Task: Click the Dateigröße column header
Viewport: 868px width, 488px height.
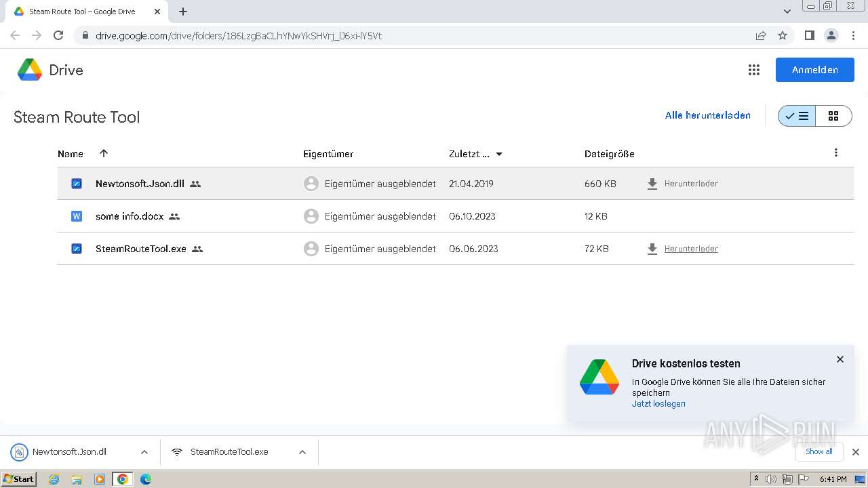Action: click(x=610, y=154)
